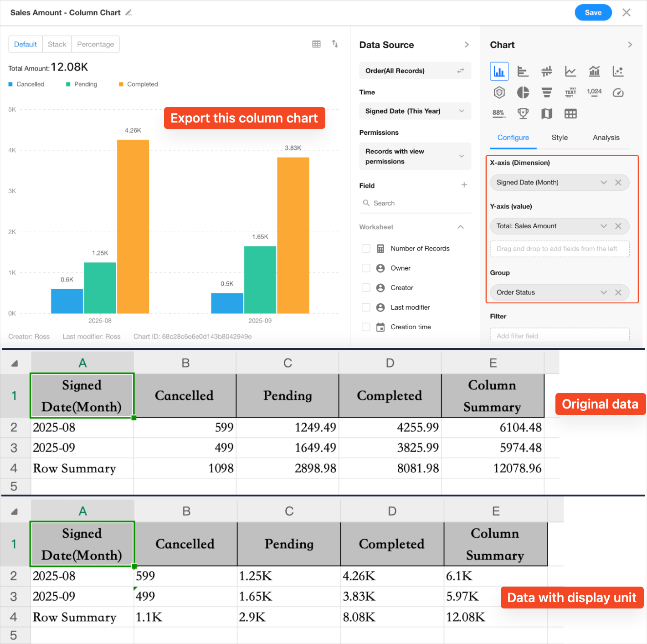647x644 pixels.
Task: Tick the Owner field checkbox
Action: (366, 268)
